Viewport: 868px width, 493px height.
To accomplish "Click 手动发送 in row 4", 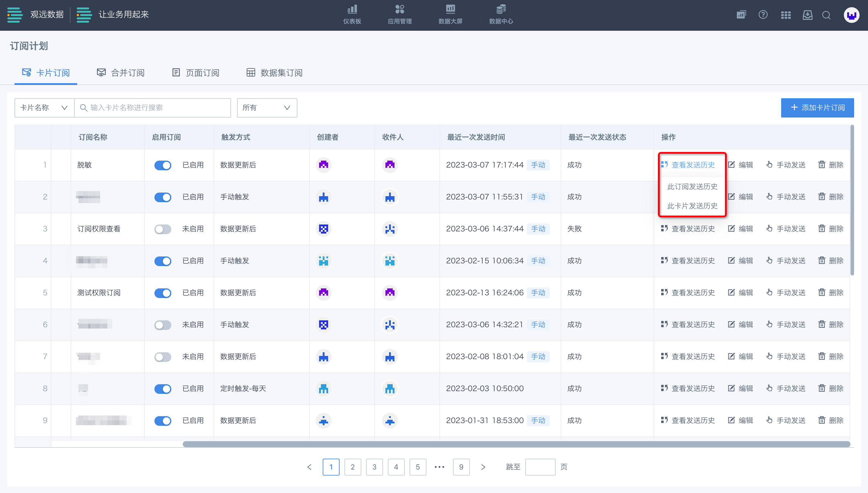I will pyautogui.click(x=786, y=261).
